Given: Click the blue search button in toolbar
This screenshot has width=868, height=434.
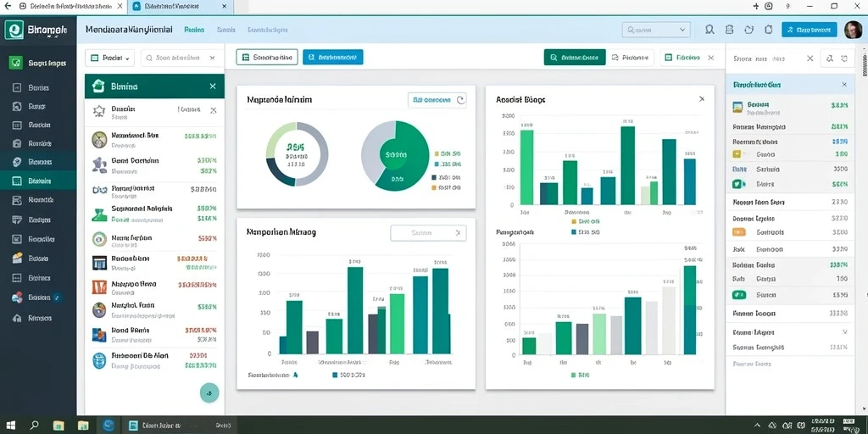Looking at the screenshot, I should tap(332, 57).
